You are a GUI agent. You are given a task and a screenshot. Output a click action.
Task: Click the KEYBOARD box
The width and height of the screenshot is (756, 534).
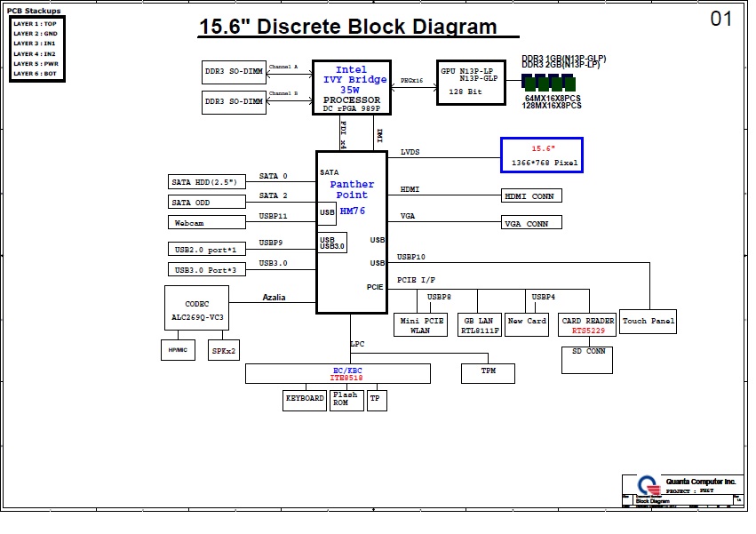click(305, 401)
